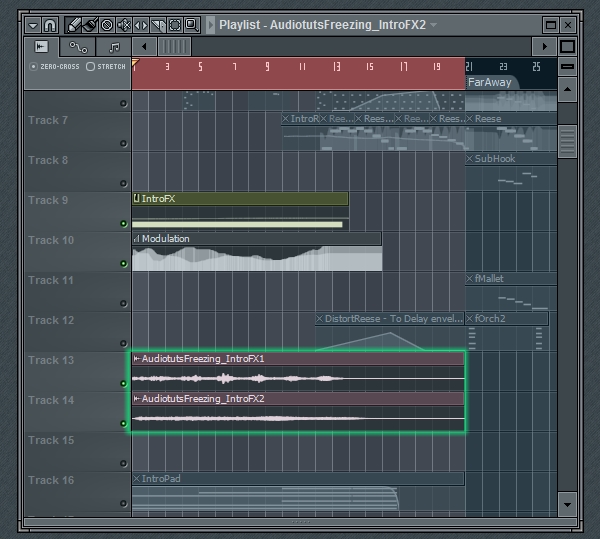
Task: Toggle mute LED of Track 13
Action: [123, 383]
